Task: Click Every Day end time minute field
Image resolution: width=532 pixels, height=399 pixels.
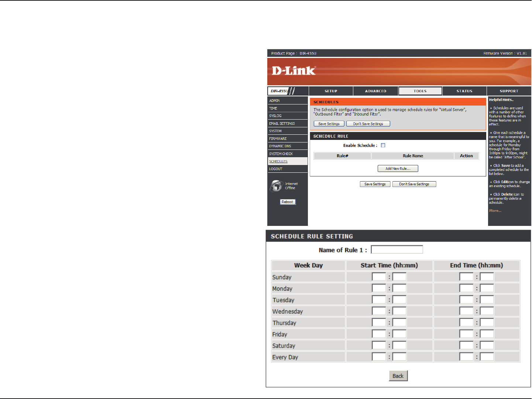Action: pyautogui.click(x=487, y=357)
